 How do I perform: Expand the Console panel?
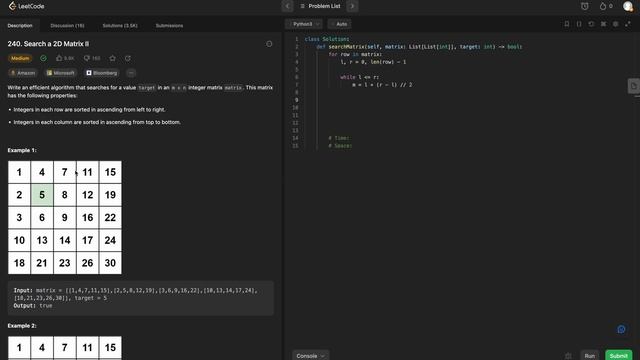310,356
